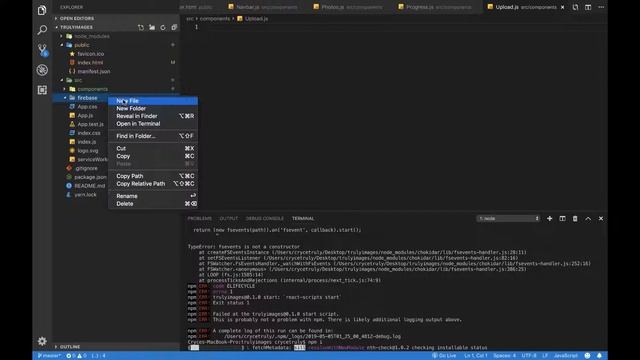Split the terminal panel
The width and height of the screenshot is (640, 360).
coord(562,219)
